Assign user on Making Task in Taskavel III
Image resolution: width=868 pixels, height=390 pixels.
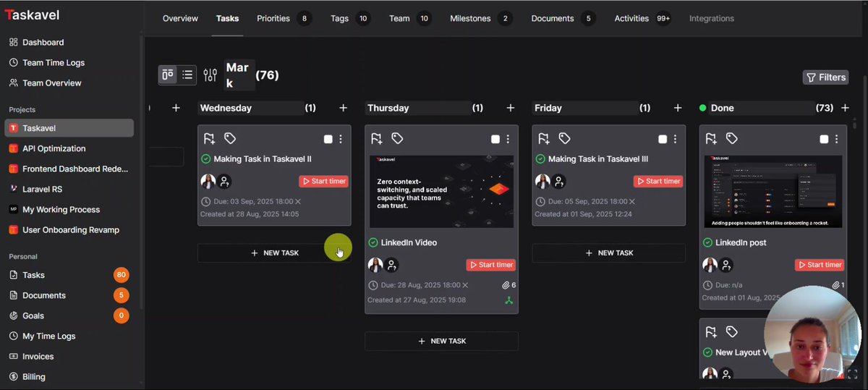pos(559,182)
